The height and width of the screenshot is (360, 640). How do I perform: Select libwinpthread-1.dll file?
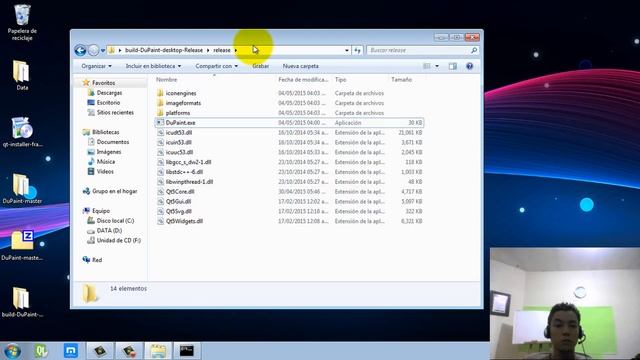pyautogui.click(x=189, y=182)
